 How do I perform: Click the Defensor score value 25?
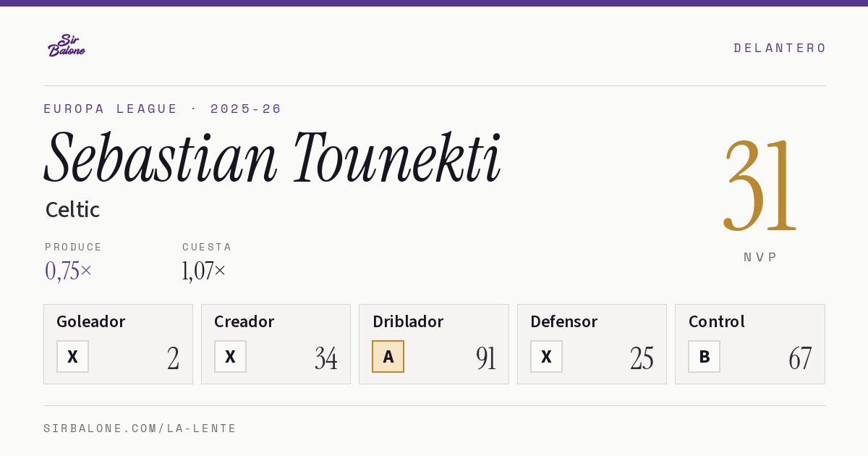click(x=642, y=358)
